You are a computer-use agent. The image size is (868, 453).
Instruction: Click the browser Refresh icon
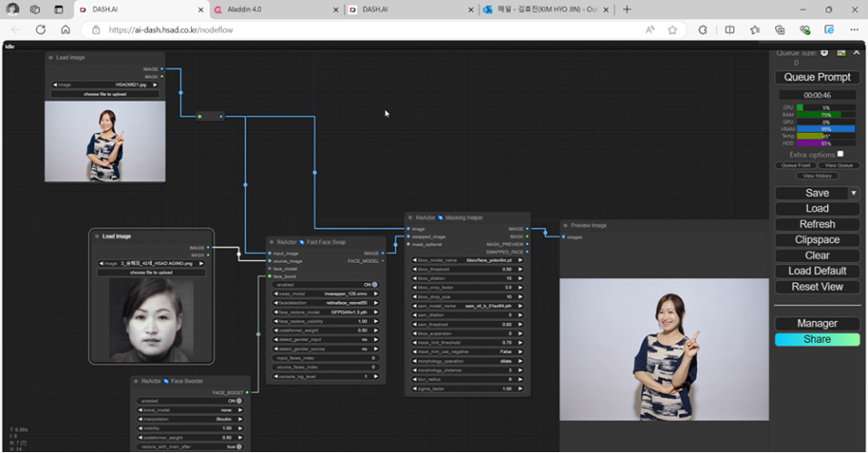(x=40, y=30)
